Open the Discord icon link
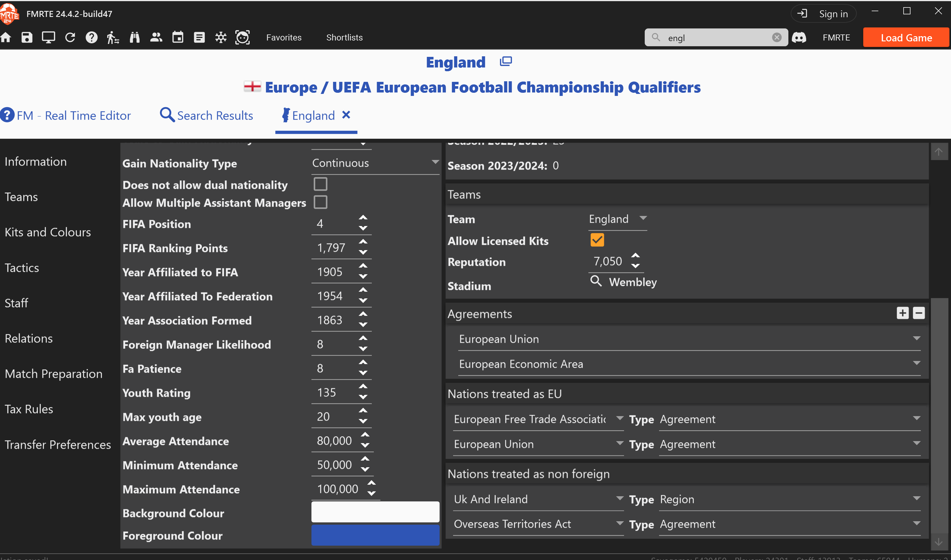Screen dimensions: 951x560 799,37
